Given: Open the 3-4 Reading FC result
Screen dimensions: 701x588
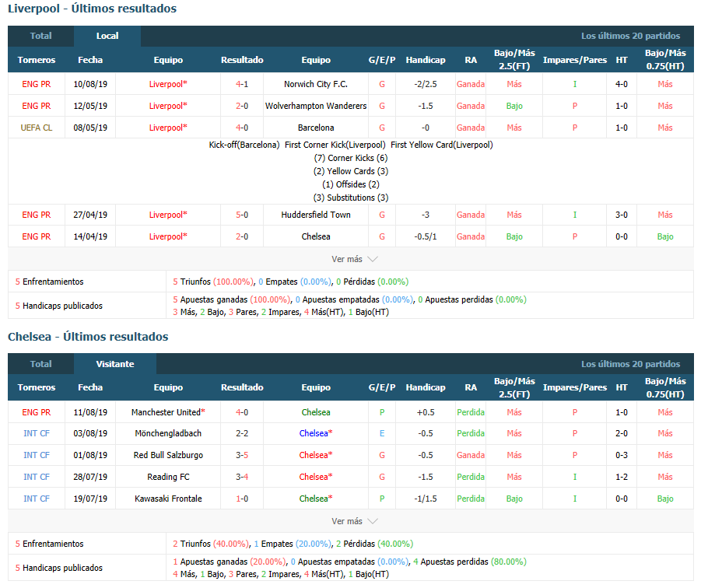Looking at the screenshot, I should tap(242, 478).
